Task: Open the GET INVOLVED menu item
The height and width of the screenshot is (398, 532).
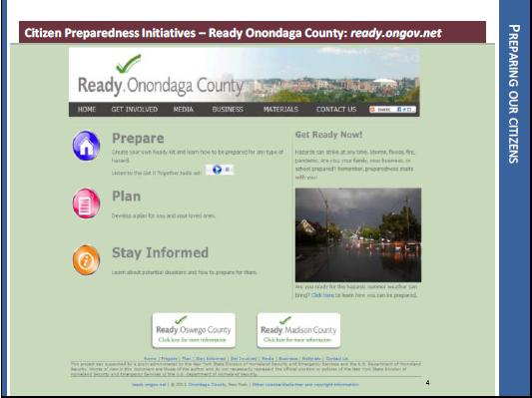Action: (135, 109)
